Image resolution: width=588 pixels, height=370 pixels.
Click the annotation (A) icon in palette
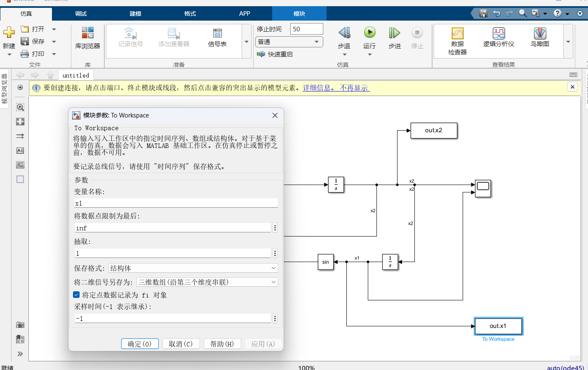[20, 150]
